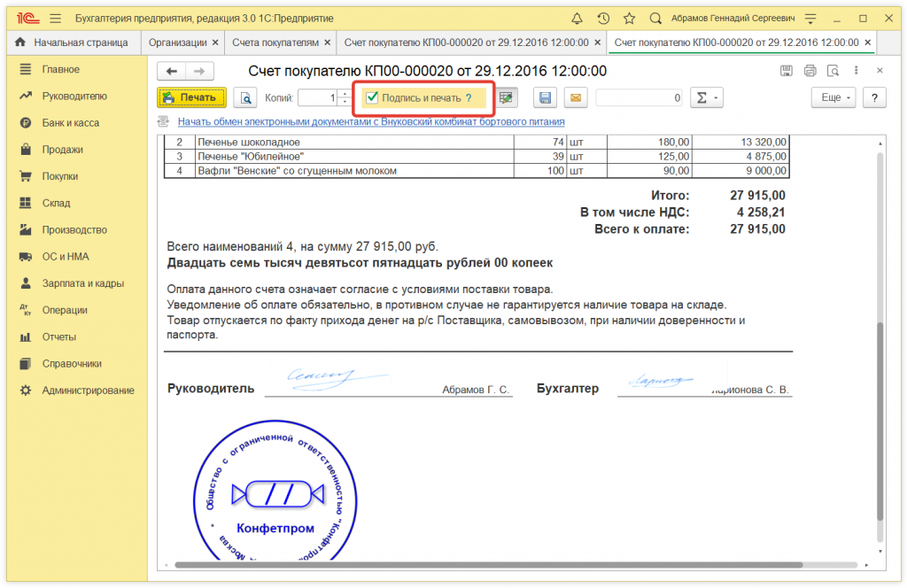Open favorites star icon
This screenshot has width=907, height=588.
pos(629,18)
